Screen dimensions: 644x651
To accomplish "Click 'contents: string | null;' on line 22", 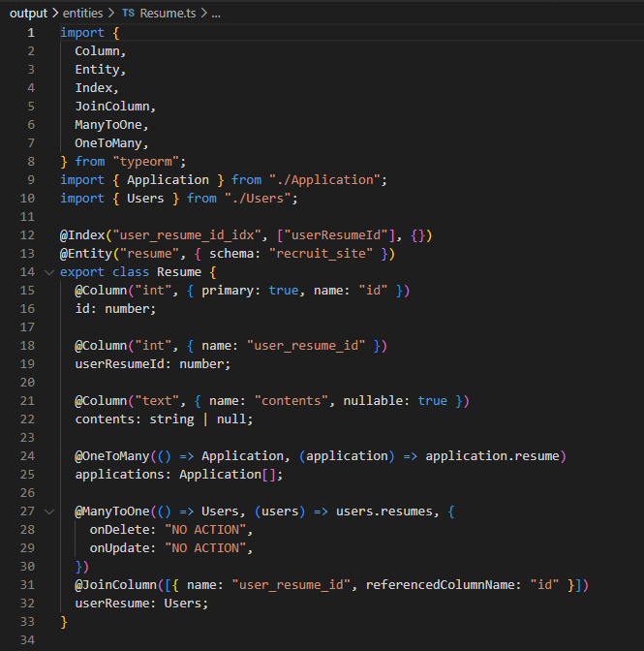I will [164, 419].
